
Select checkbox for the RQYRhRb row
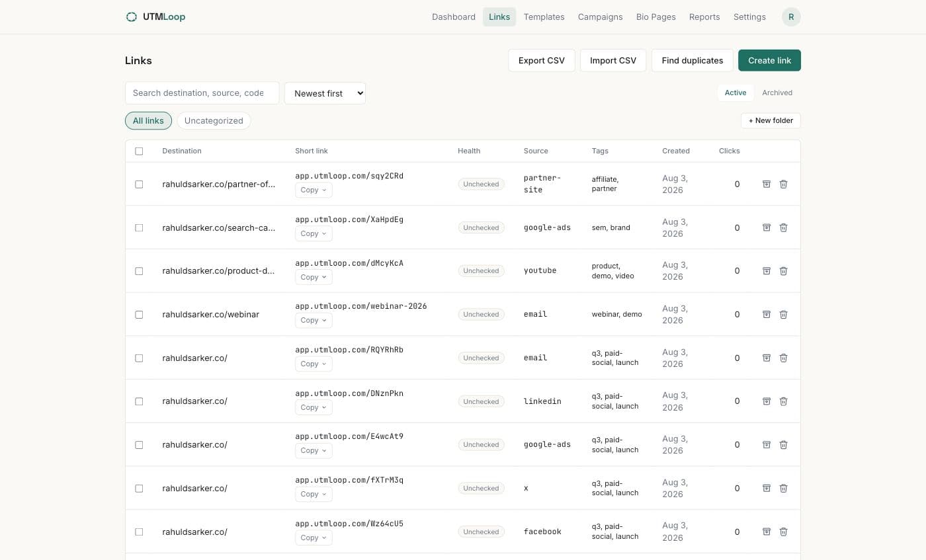(x=139, y=358)
